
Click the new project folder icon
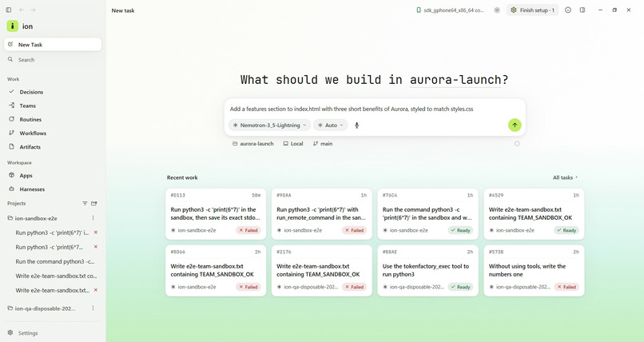(94, 203)
